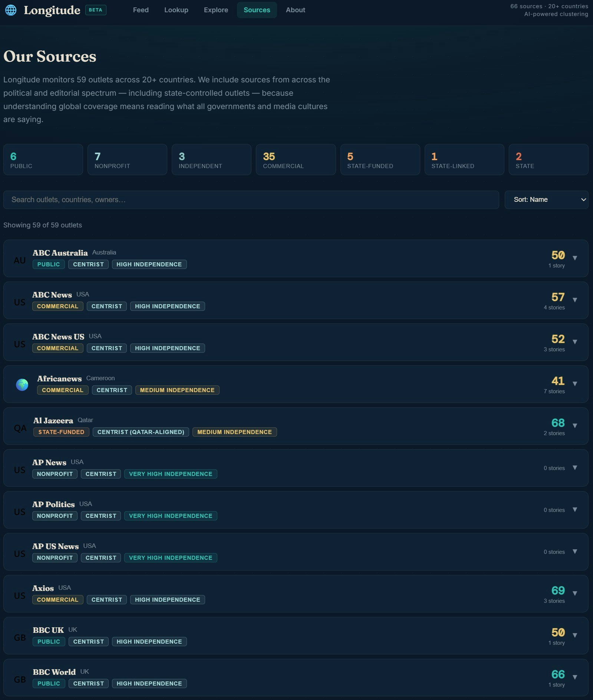
Task: Filter by the 1 State-linked card
Action: [464, 160]
